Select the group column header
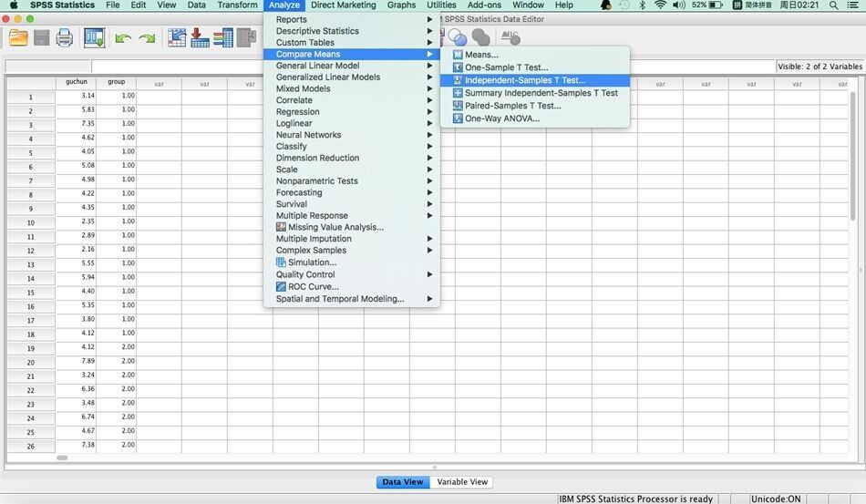This screenshot has width=866, height=504. coord(116,82)
